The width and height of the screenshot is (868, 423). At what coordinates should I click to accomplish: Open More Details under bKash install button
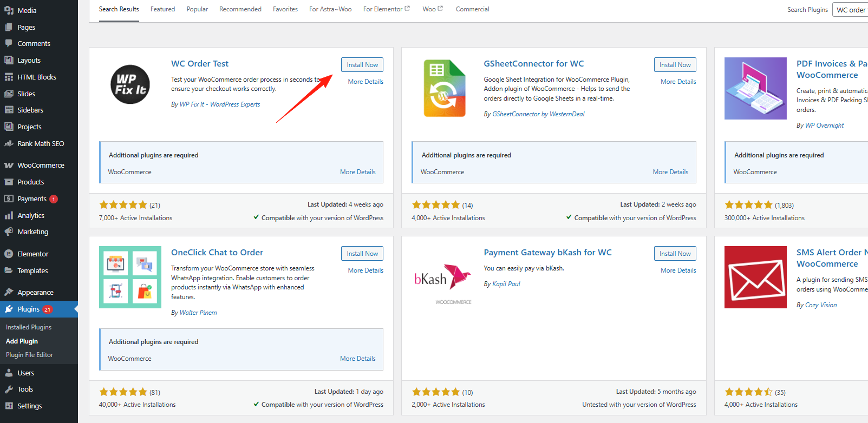[x=678, y=270]
